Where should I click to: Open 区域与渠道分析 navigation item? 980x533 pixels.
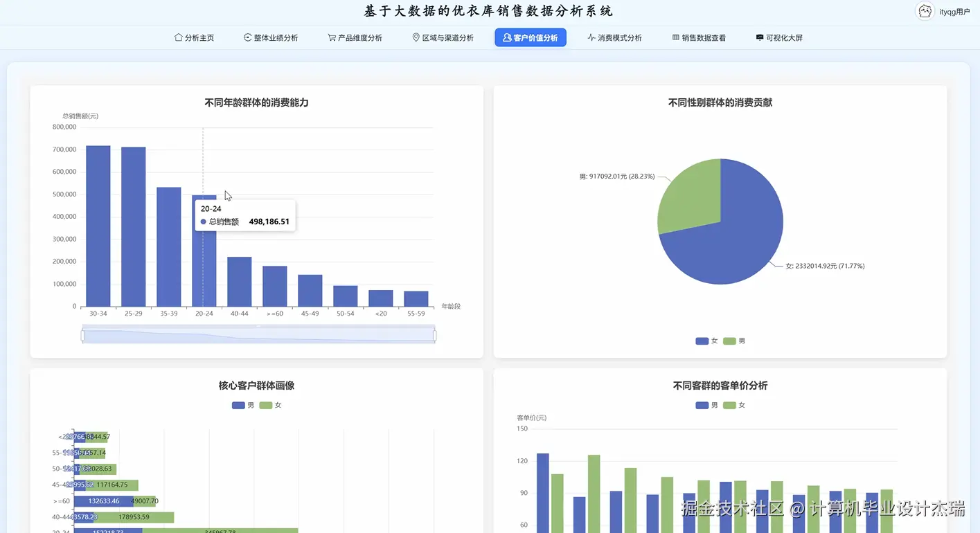[x=443, y=37]
